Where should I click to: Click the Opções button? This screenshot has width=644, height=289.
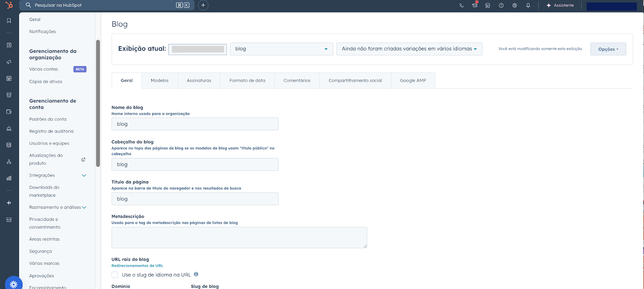point(608,49)
